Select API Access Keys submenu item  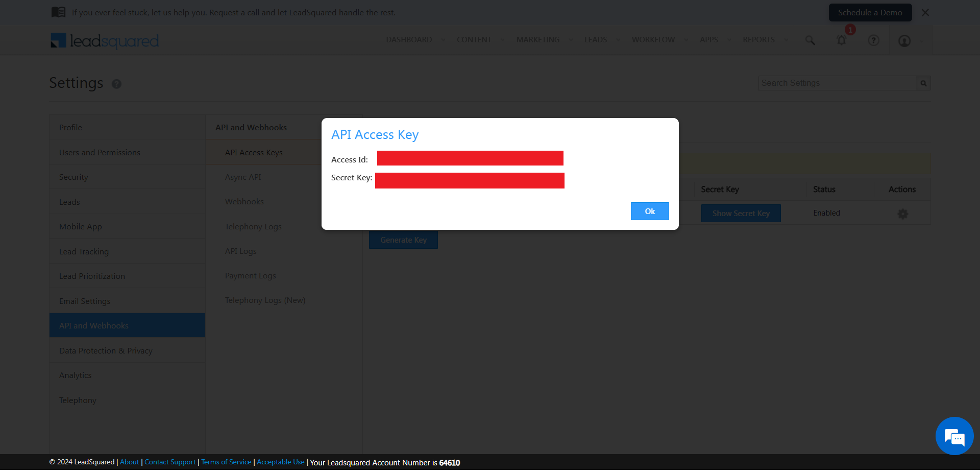coord(254,153)
